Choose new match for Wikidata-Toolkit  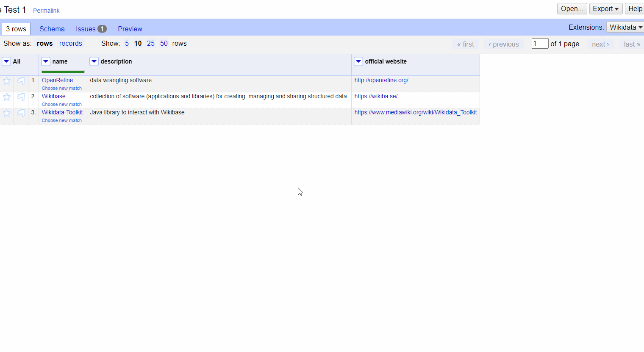[x=62, y=120]
